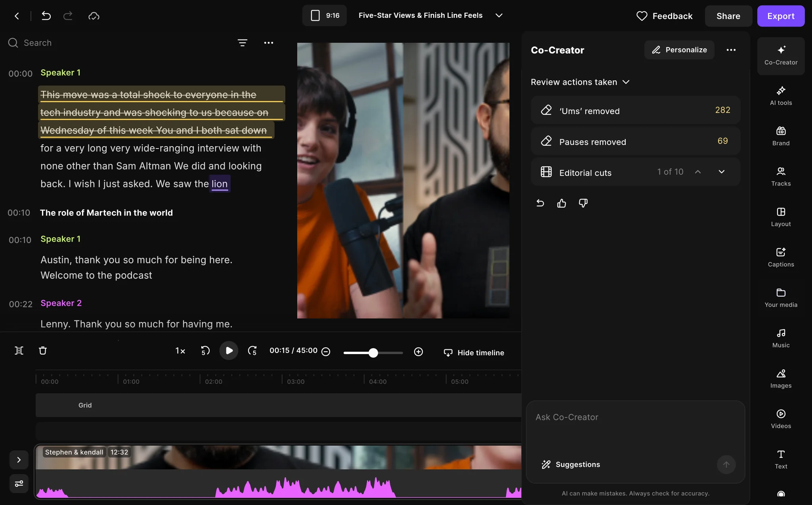Undo the last edit
The height and width of the screenshot is (505, 812).
(46, 16)
